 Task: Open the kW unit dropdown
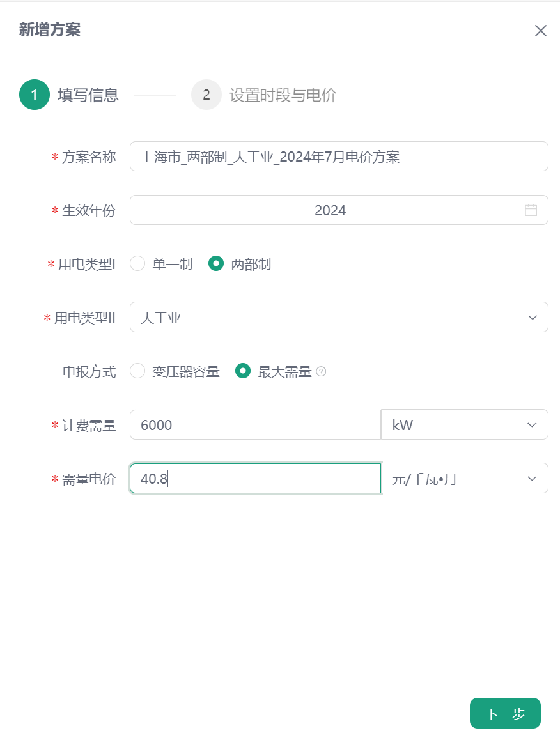[464, 425]
